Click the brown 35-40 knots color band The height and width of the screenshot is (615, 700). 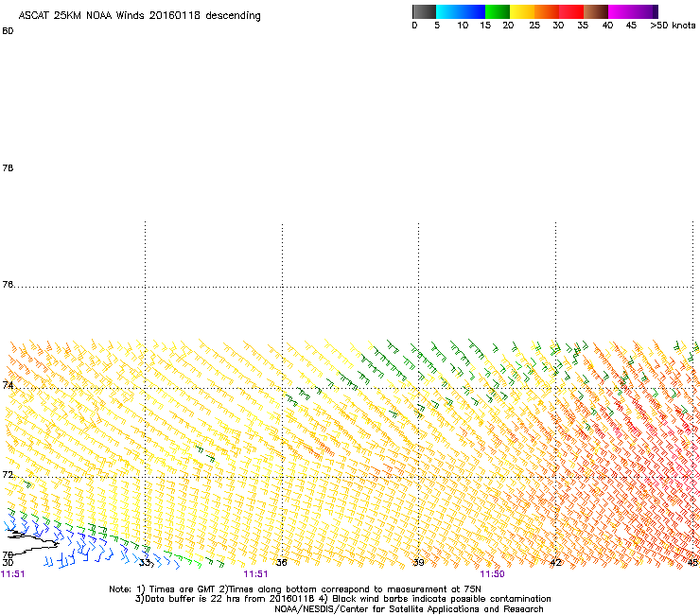tap(596, 11)
